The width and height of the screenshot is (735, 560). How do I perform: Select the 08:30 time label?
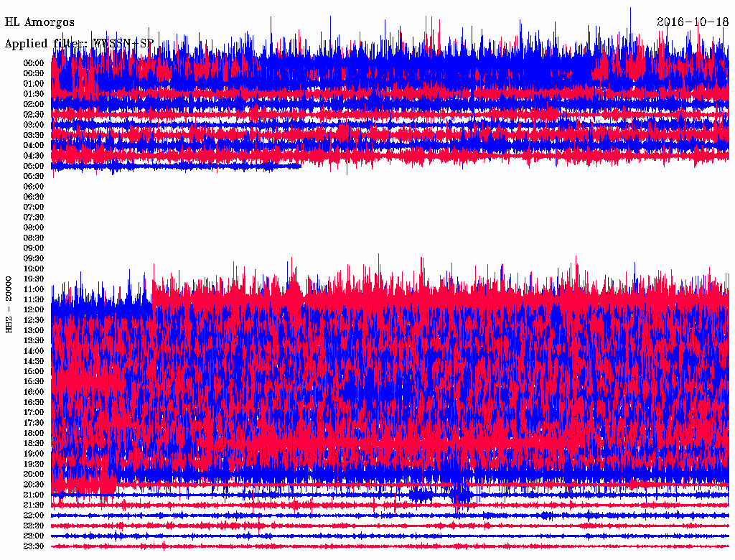click(34, 238)
